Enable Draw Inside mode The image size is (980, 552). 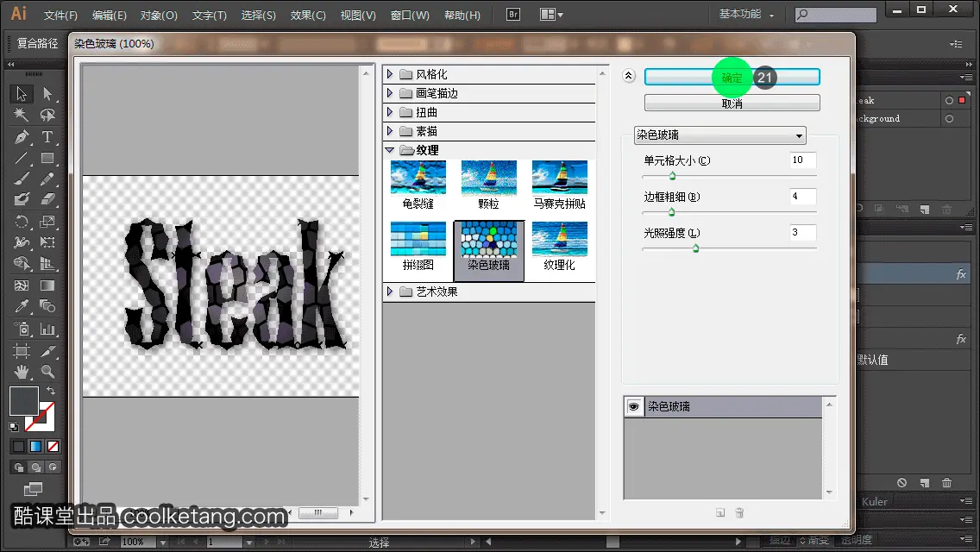click(53, 467)
